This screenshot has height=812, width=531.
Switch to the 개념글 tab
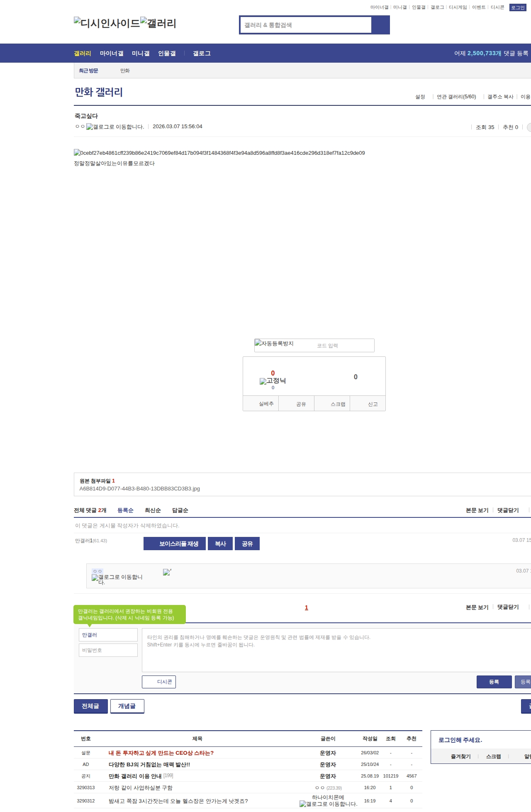point(127,706)
